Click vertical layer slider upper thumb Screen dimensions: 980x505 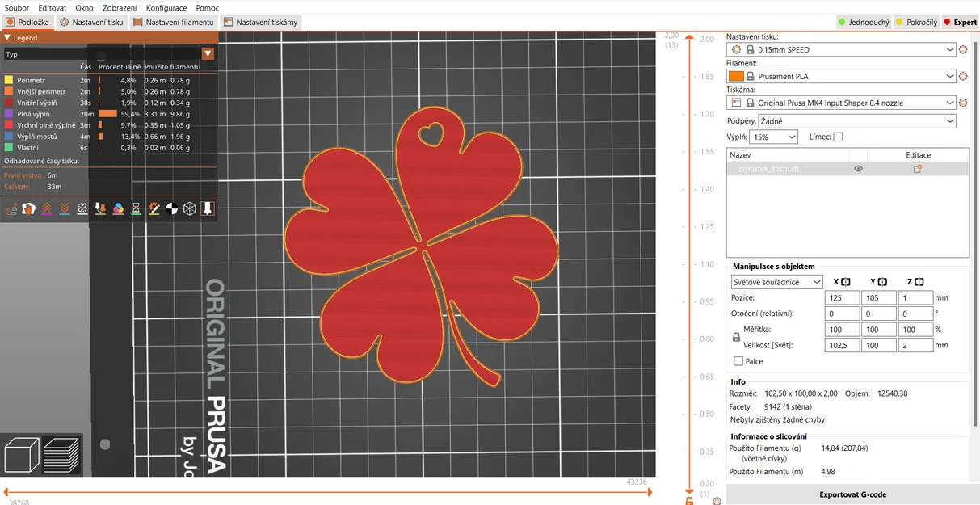tap(689, 37)
